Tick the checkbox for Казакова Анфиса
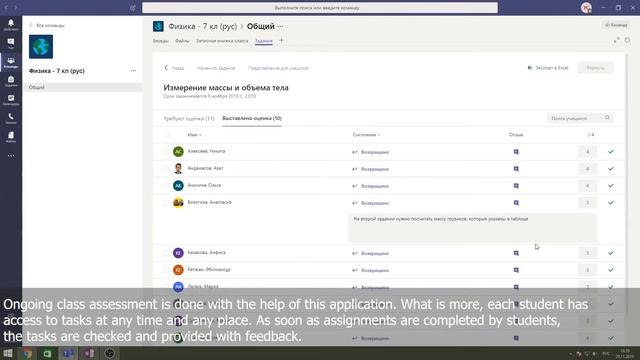This screenshot has width=640, height=360. [166, 253]
